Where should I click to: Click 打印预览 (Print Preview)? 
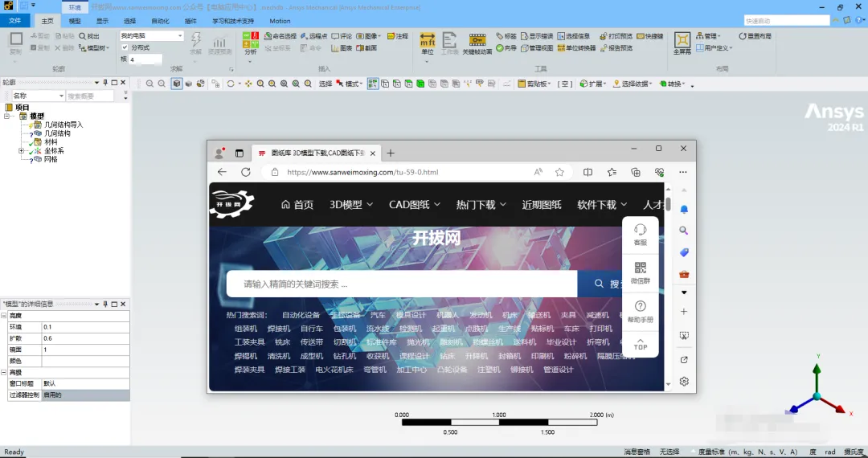pyautogui.click(x=616, y=36)
